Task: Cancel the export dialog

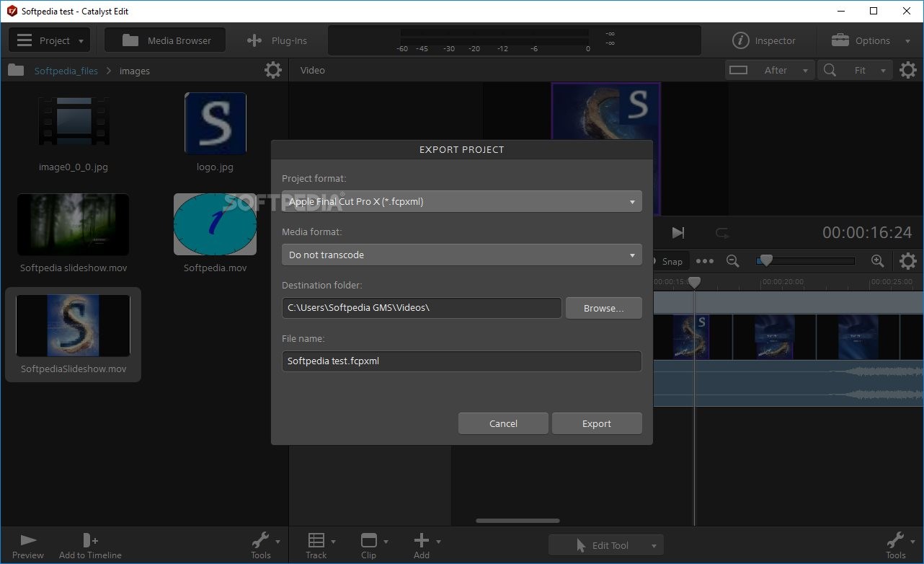Action: pos(503,423)
